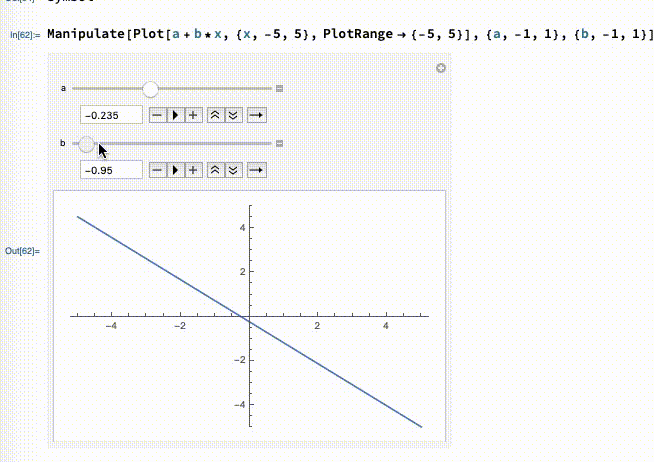Click the increment plus button for variable b

[x=193, y=170]
